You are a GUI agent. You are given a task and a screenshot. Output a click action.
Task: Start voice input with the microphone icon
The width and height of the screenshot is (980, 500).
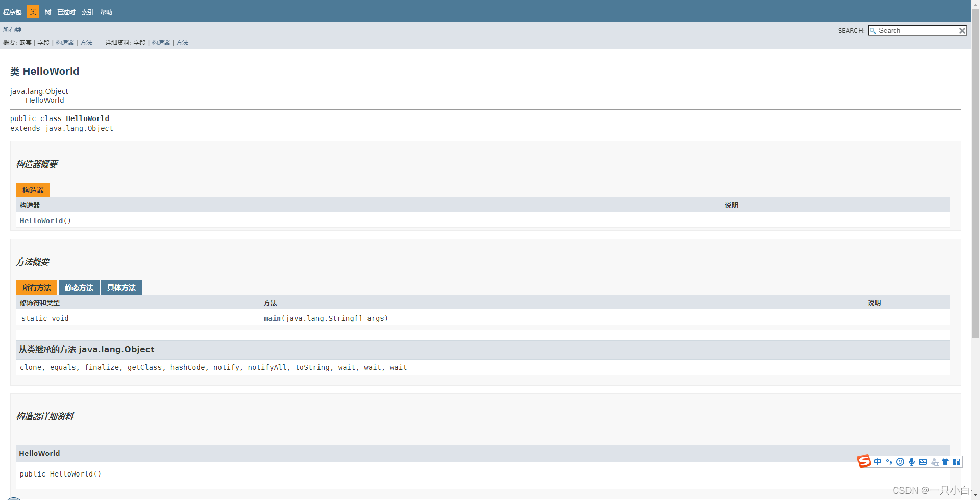tap(912, 462)
